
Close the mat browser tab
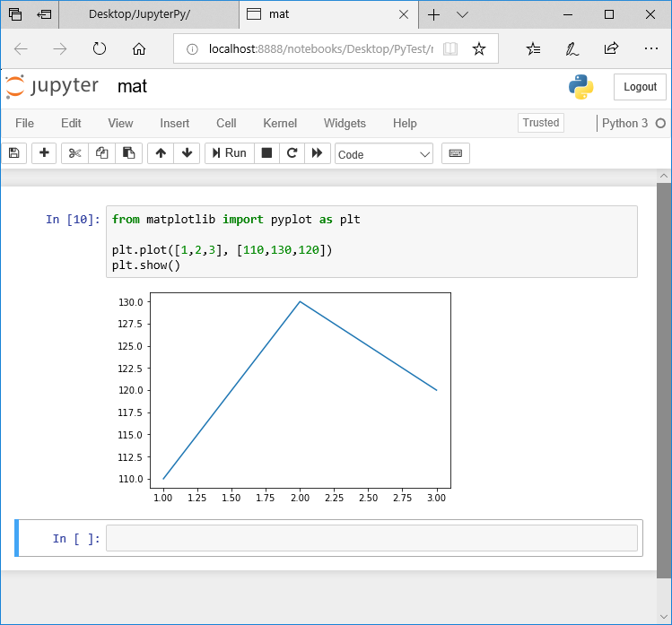(403, 14)
